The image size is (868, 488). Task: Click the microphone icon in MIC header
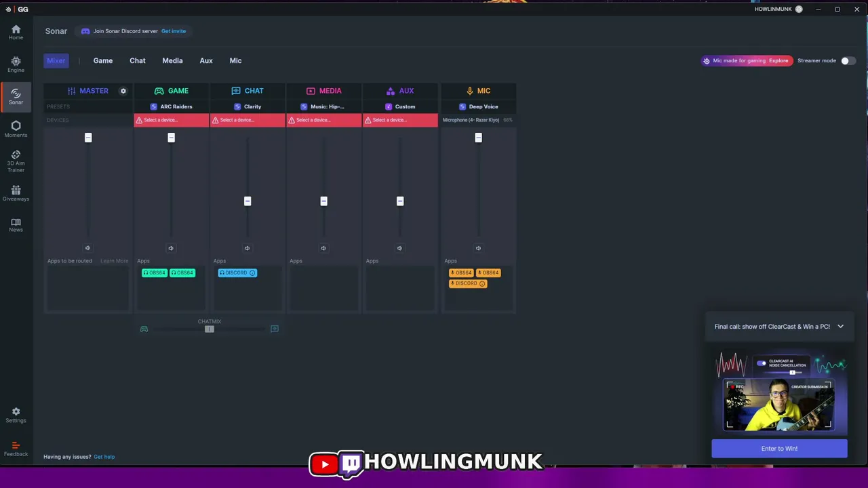470,91
